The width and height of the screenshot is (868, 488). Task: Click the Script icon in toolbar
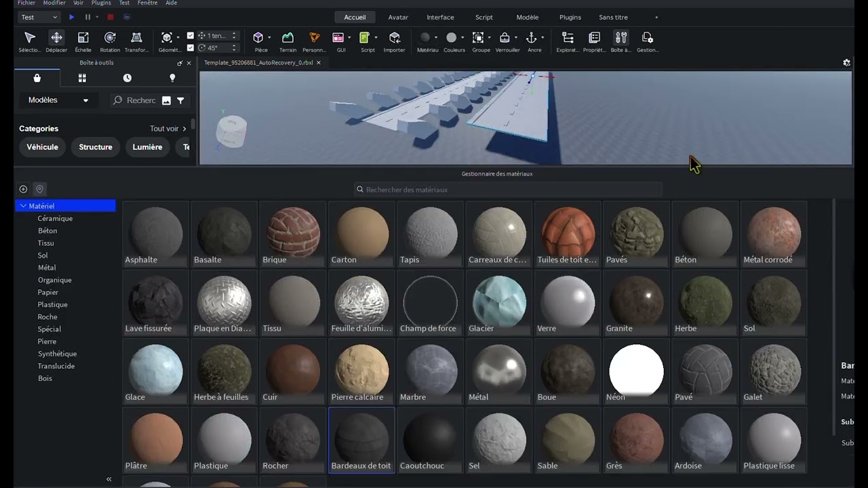tap(365, 38)
